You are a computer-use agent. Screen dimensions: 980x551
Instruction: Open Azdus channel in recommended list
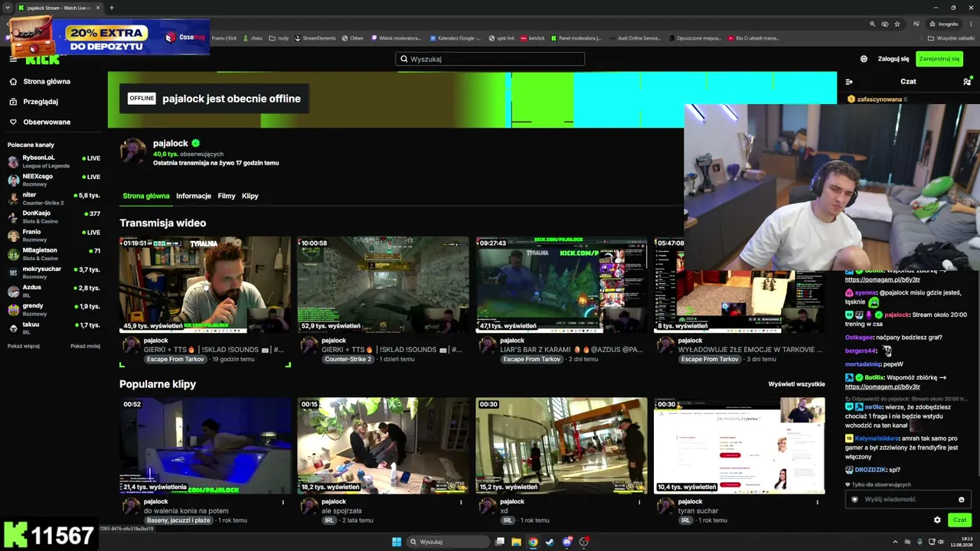point(54,291)
